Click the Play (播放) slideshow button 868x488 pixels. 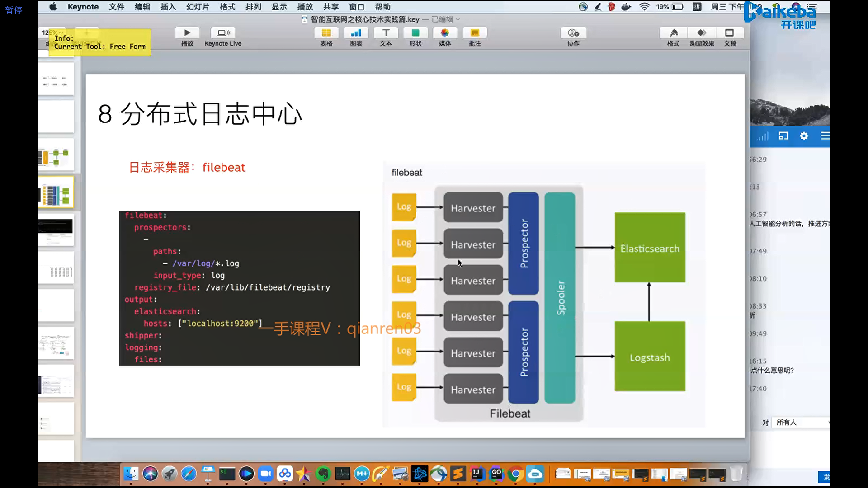(x=187, y=33)
